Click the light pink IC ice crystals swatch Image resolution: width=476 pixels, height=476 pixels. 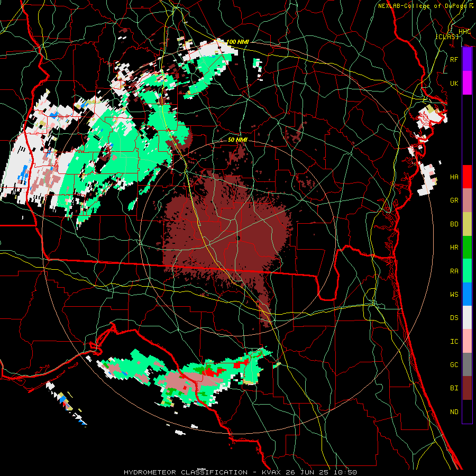coord(467,342)
